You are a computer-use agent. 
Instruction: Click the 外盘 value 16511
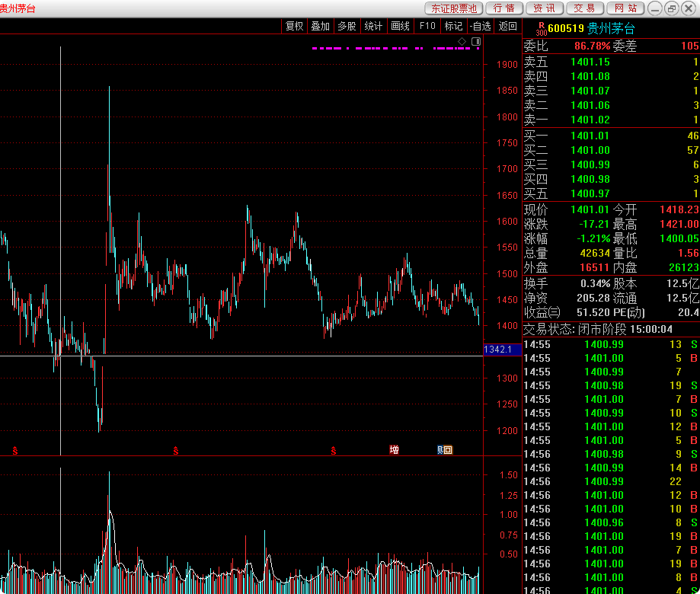click(x=595, y=267)
